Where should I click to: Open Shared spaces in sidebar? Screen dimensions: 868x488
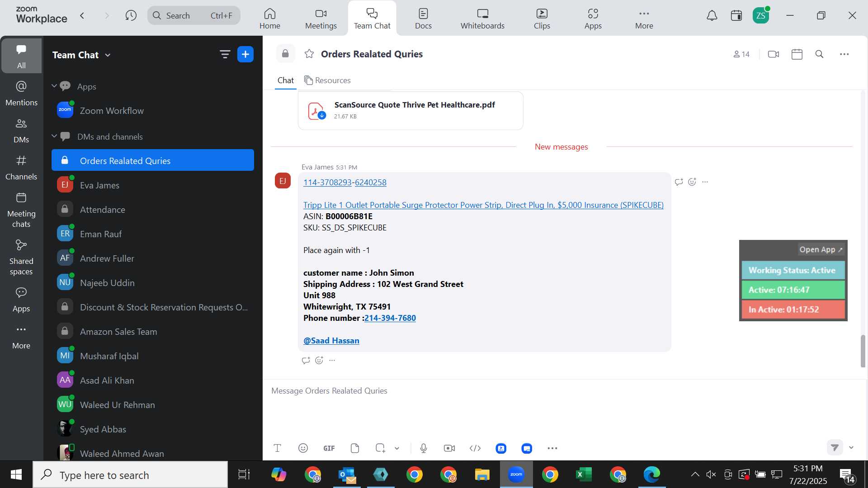(x=21, y=258)
